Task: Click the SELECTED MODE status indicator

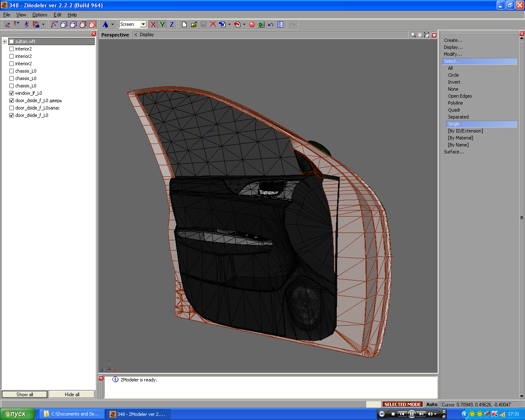Action: pos(402,404)
